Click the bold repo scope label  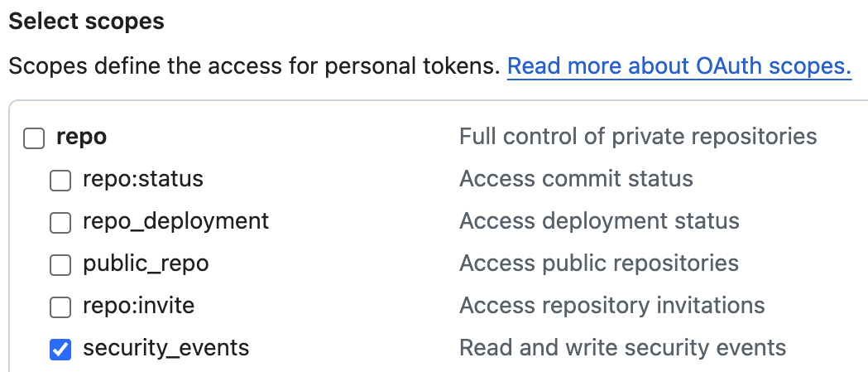81,137
